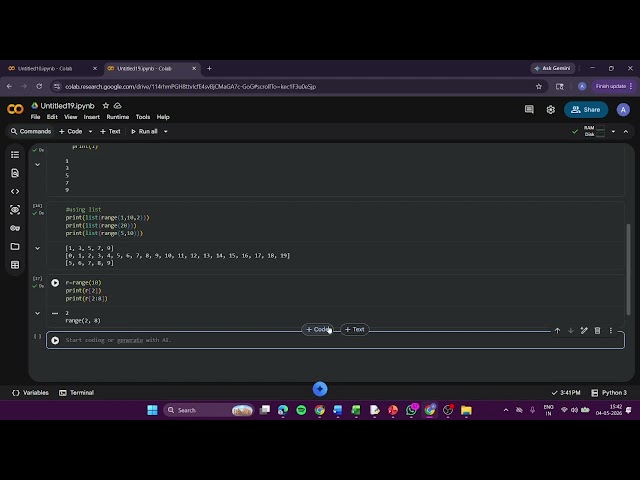The height and width of the screenshot is (480, 640).
Task: Click the notebook vertical scrollbar
Action: 628,269
